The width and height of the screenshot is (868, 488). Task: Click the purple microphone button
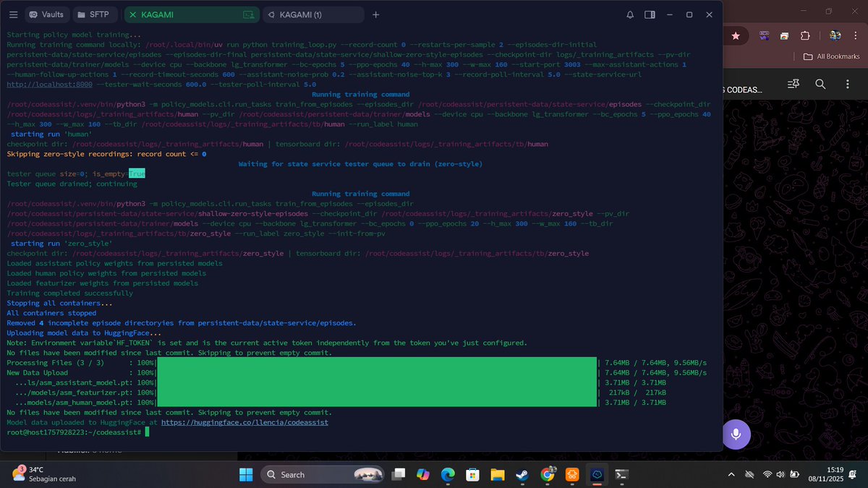coord(736,434)
